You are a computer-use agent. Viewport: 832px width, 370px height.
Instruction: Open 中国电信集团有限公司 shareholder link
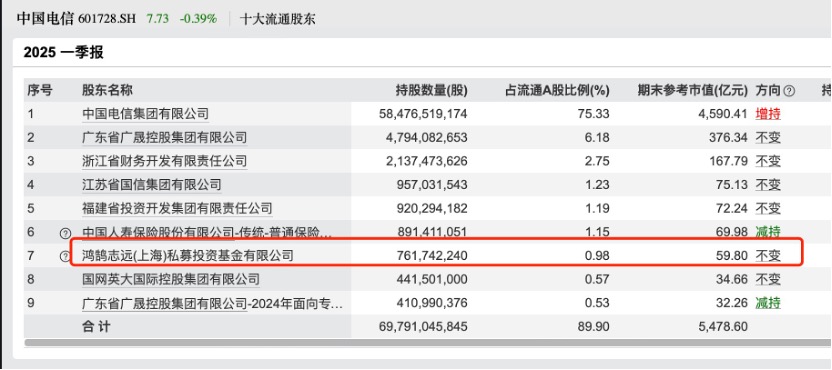pos(145,114)
